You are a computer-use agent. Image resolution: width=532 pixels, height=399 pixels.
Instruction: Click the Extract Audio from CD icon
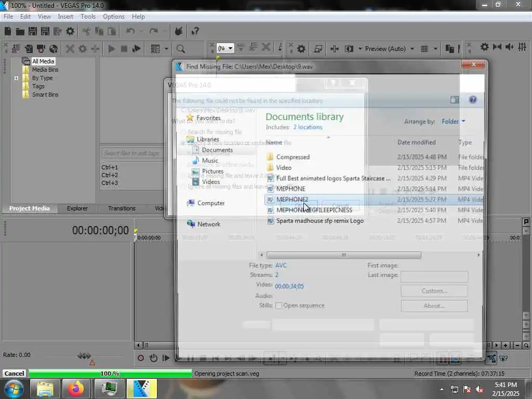click(54, 49)
